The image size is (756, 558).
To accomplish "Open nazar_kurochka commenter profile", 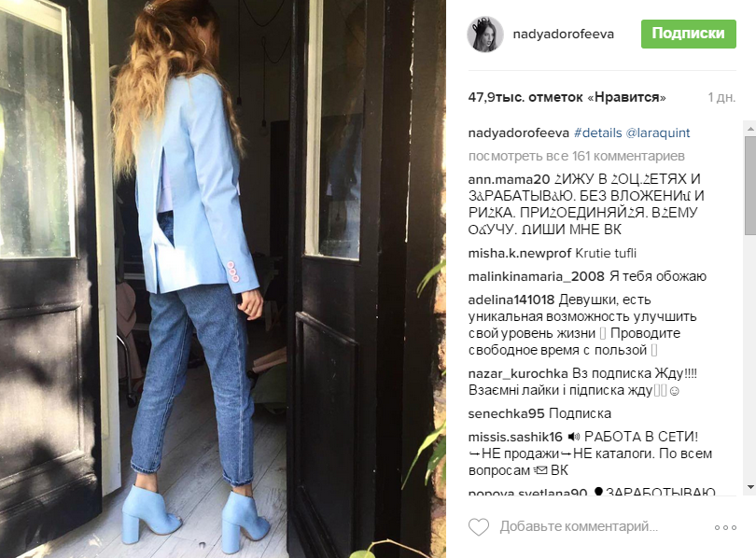I will [x=518, y=374].
